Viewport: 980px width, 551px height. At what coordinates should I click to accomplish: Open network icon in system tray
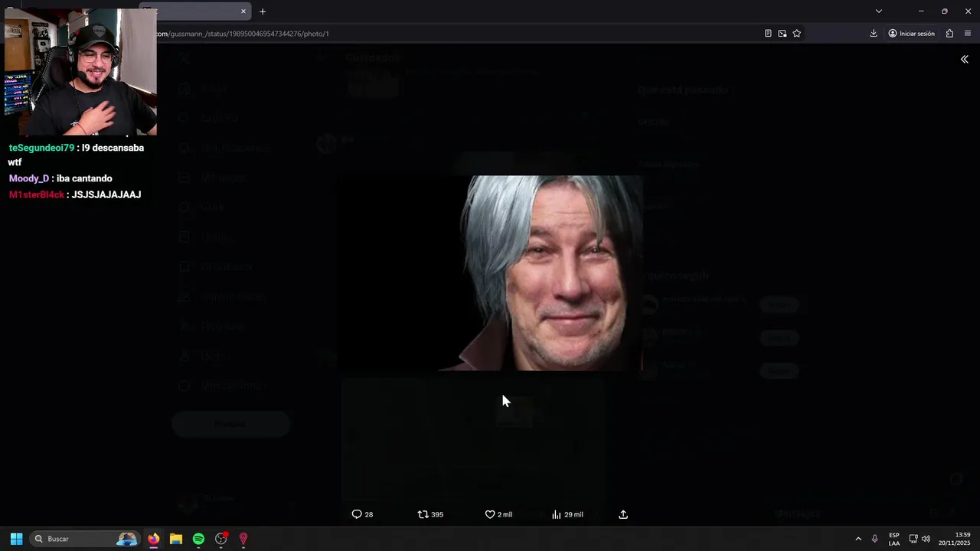pos(913,539)
